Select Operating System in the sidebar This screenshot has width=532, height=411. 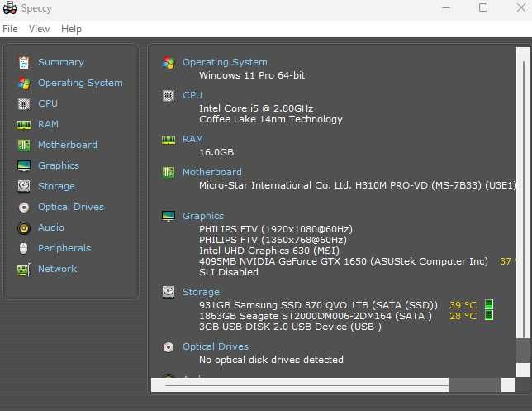[80, 84]
